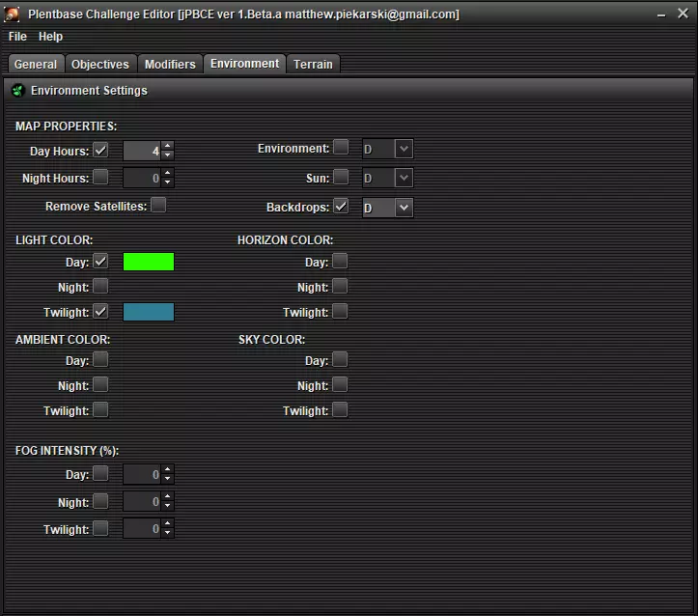Screen dimensions: 698x616
Task: Enable the Environment checkbox
Action: click(x=341, y=148)
